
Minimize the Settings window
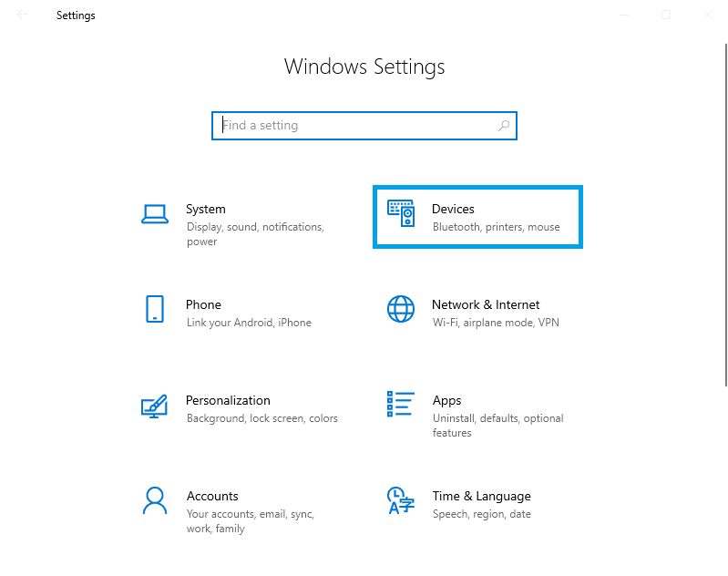(624, 15)
